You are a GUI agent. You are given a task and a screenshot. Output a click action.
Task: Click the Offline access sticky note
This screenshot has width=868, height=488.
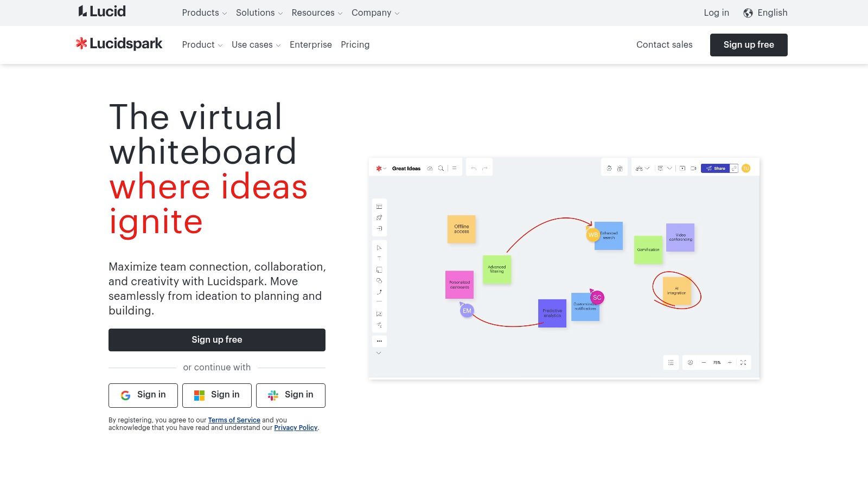(462, 229)
